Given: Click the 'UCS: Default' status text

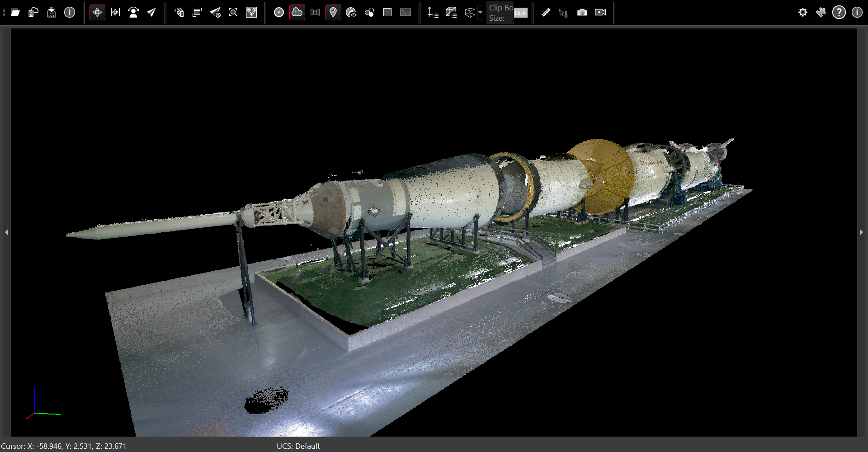Looking at the screenshot, I should tap(298, 446).
